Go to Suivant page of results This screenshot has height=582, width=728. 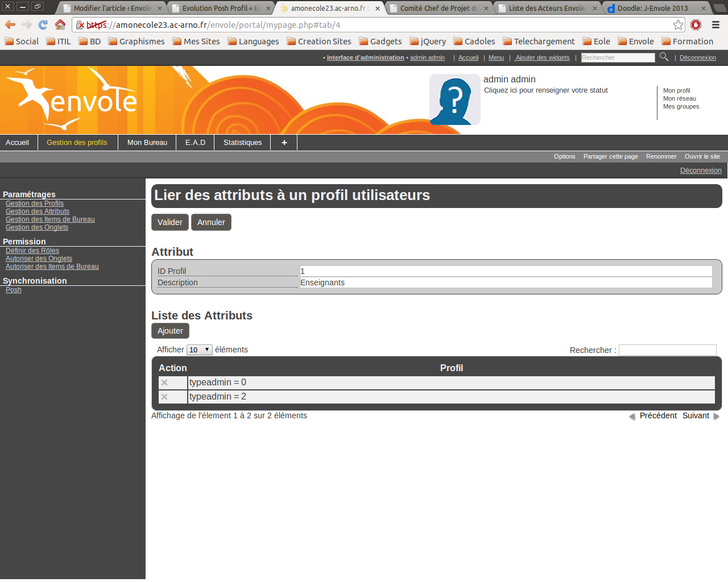click(696, 416)
